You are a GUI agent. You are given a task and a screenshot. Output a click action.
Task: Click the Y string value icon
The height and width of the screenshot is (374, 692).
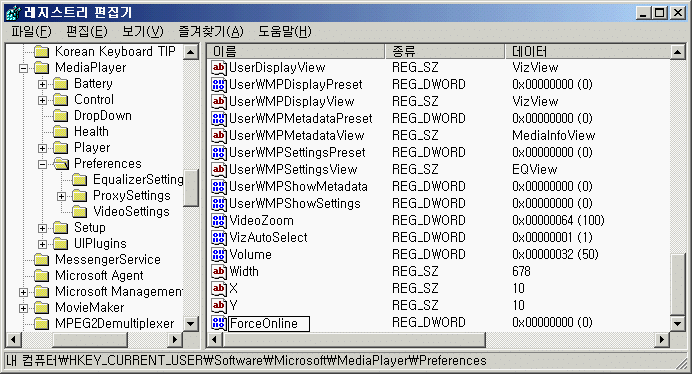click(219, 306)
